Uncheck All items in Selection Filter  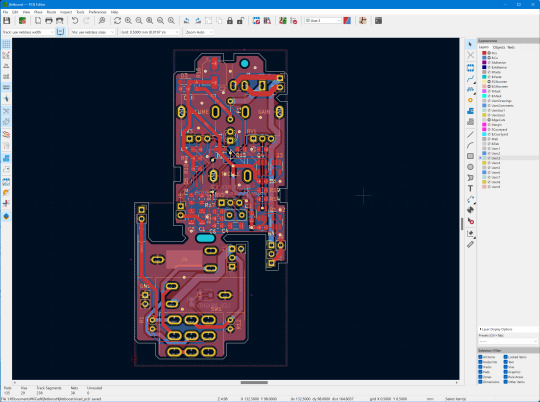[480, 357]
